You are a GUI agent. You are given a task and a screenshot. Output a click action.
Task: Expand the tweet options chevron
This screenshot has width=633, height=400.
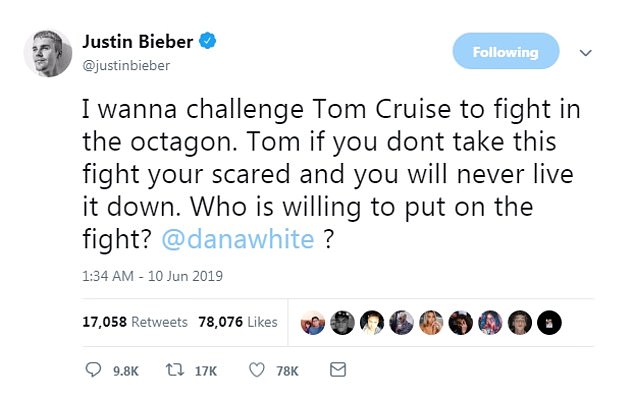tap(587, 52)
